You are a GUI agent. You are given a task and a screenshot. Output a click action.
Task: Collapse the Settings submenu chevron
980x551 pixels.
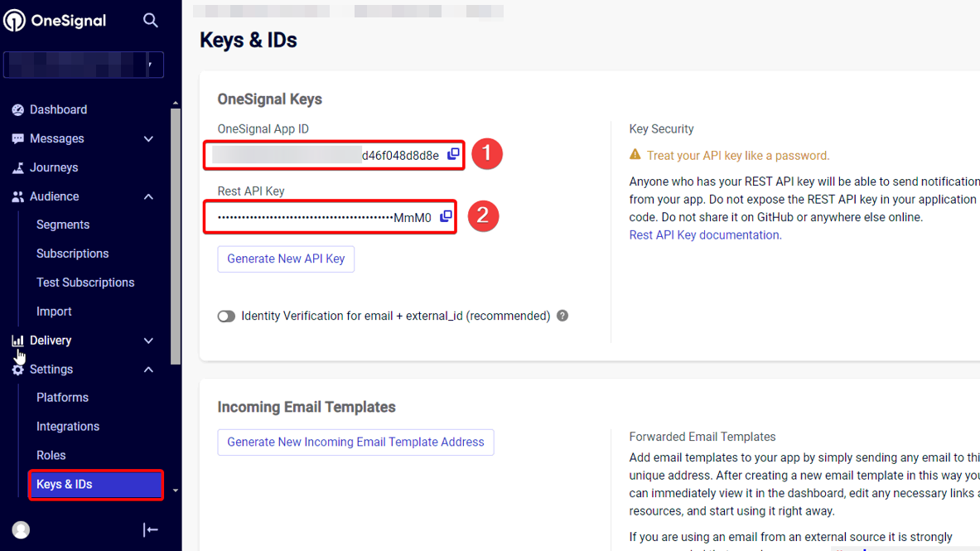pos(148,370)
